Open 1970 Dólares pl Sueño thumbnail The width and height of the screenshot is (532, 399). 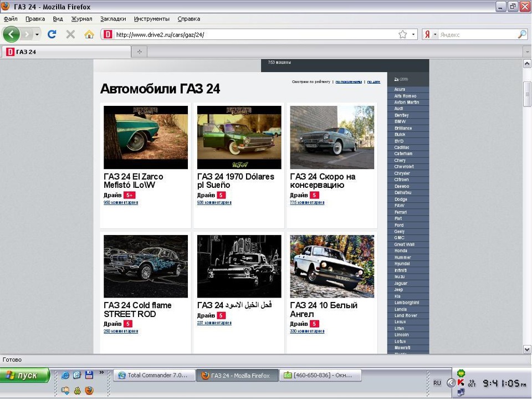point(239,137)
